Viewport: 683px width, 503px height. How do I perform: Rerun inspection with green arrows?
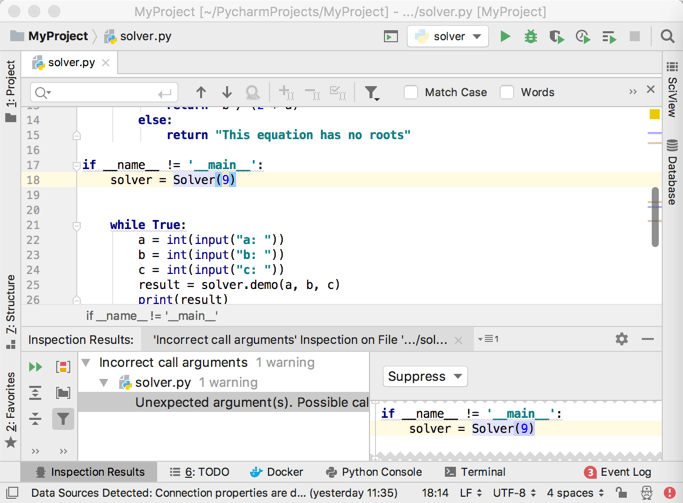click(x=35, y=367)
